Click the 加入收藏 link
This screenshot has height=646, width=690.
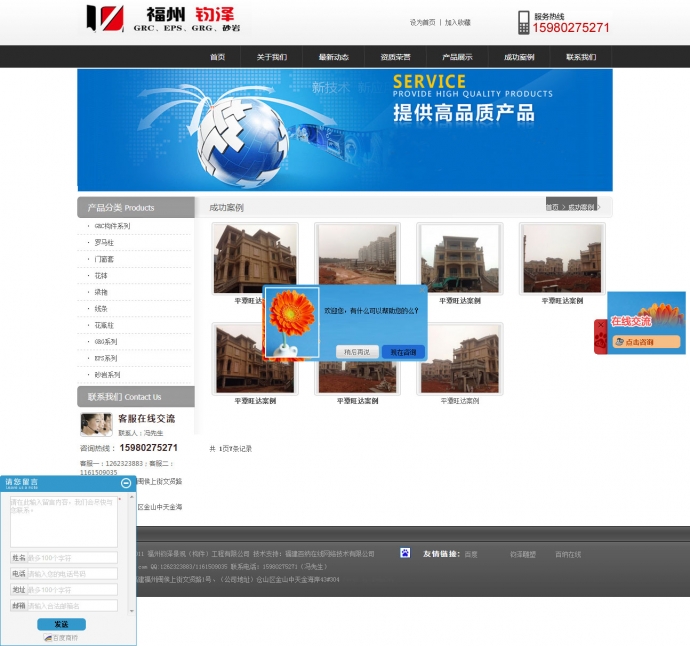pyautogui.click(x=458, y=22)
